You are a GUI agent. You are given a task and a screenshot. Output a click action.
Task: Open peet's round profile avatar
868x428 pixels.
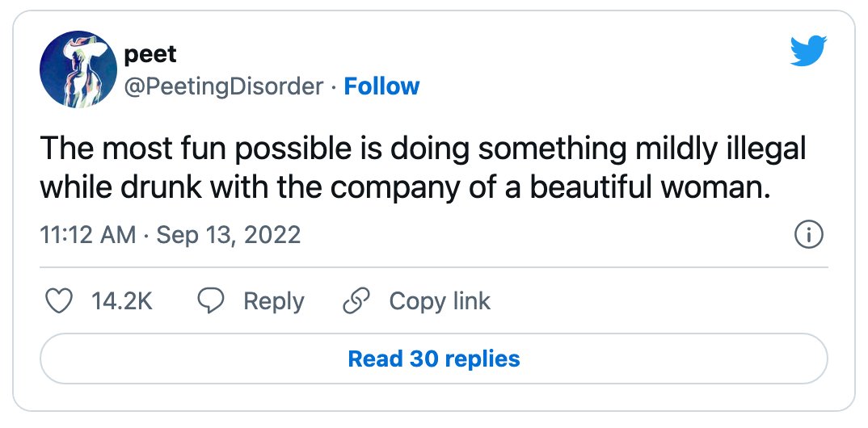78,69
